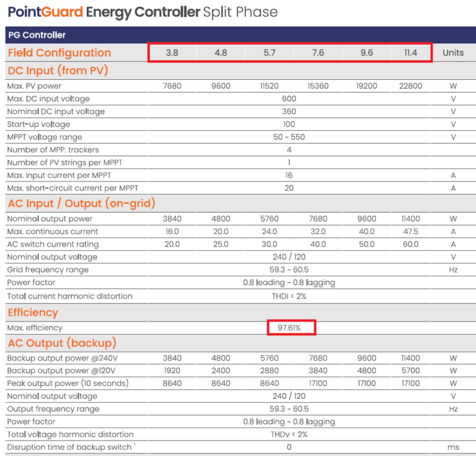
Task: Click the 600 max DC voltage value
Action: (289, 99)
